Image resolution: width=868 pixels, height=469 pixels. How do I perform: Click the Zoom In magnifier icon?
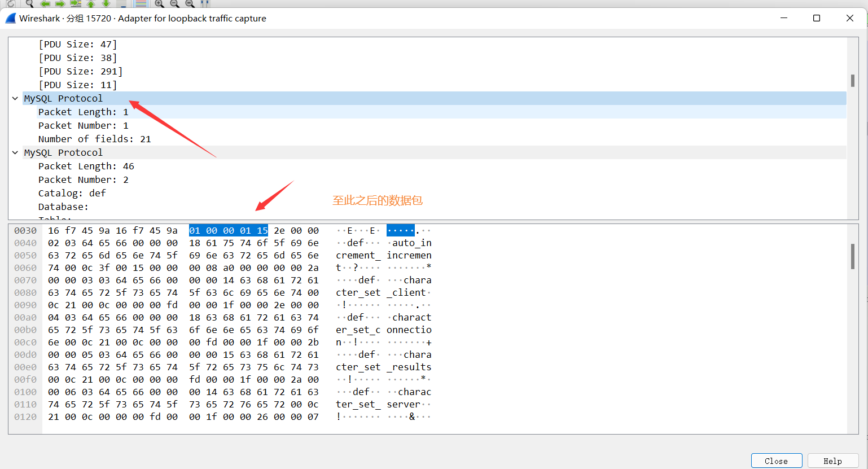[x=159, y=4]
